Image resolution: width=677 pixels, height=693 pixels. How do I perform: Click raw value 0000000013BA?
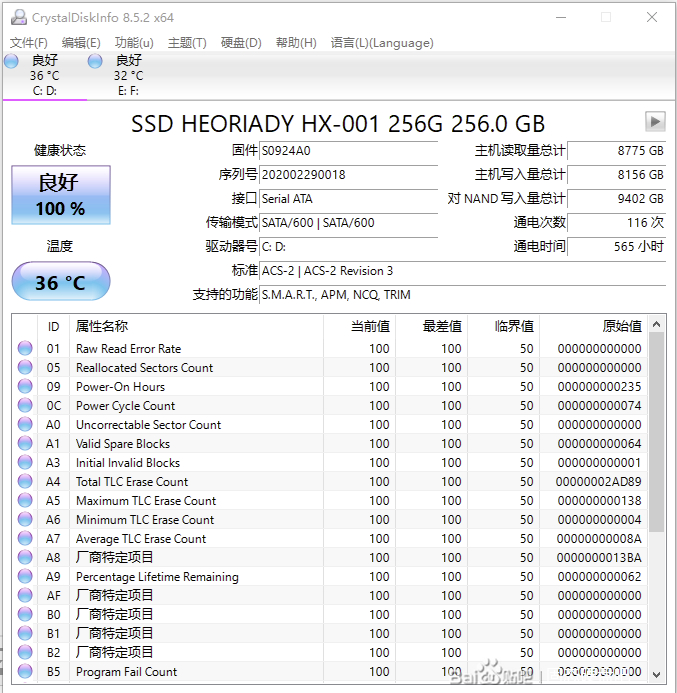click(x=599, y=558)
